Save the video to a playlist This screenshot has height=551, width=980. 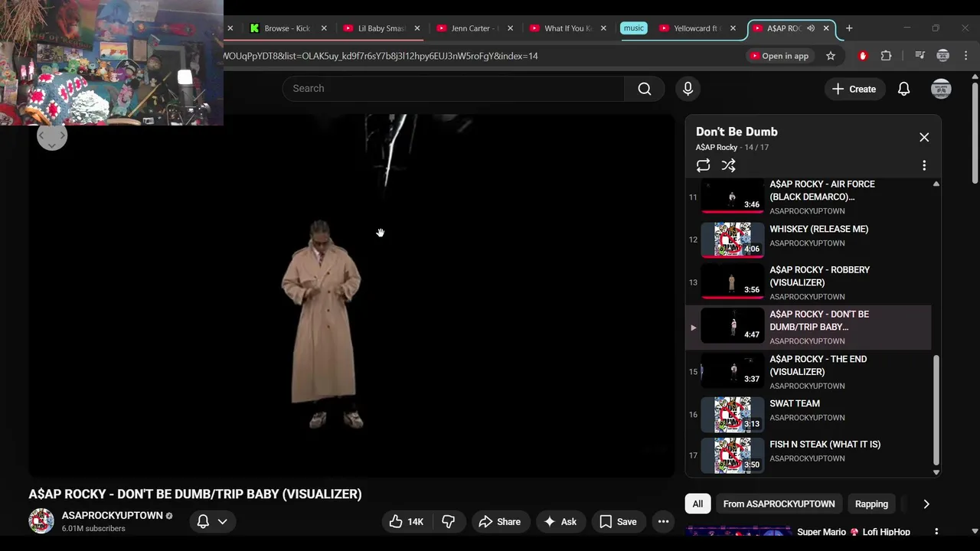point(618,522)
